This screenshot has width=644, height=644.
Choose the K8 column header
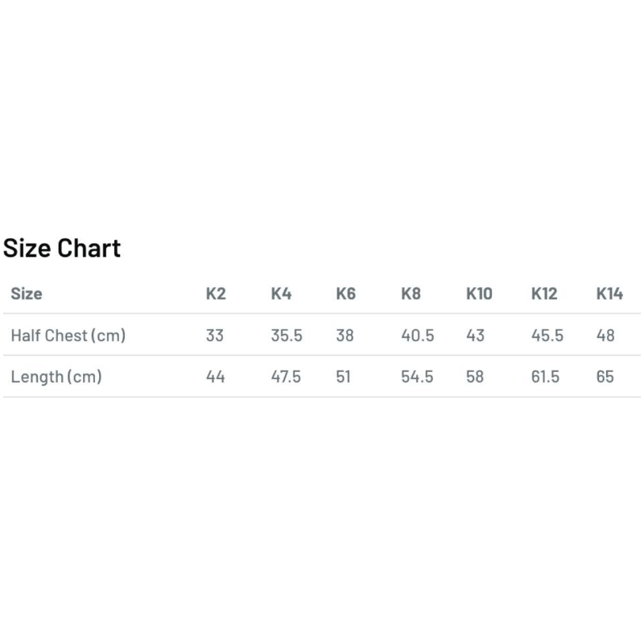point(411,294)
